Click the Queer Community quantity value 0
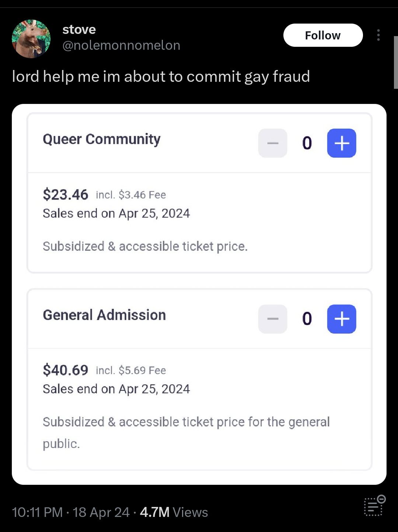398x532 pixels. 307,143
